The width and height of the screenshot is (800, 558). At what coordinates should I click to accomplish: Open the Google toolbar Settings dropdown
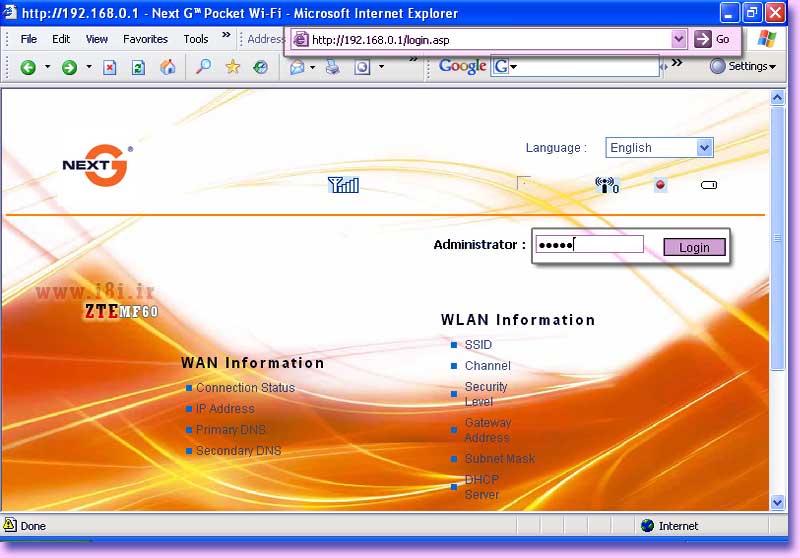click(x=743, y=66)
